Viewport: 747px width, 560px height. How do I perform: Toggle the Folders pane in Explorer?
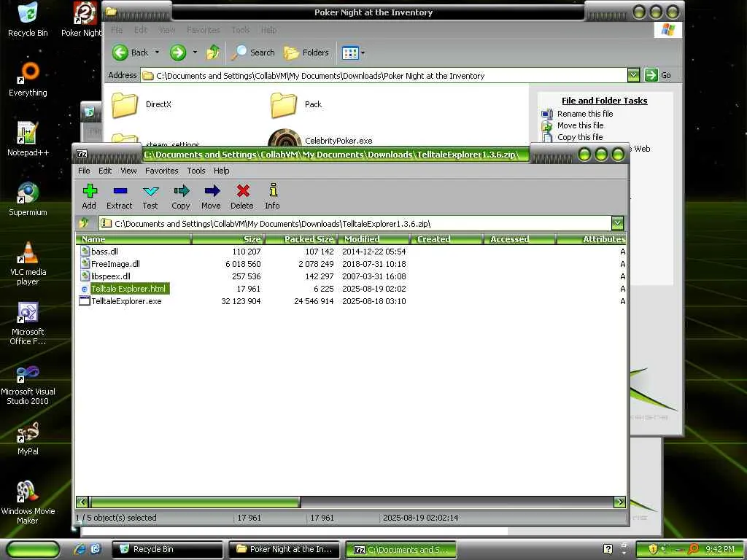coord(306,52)
